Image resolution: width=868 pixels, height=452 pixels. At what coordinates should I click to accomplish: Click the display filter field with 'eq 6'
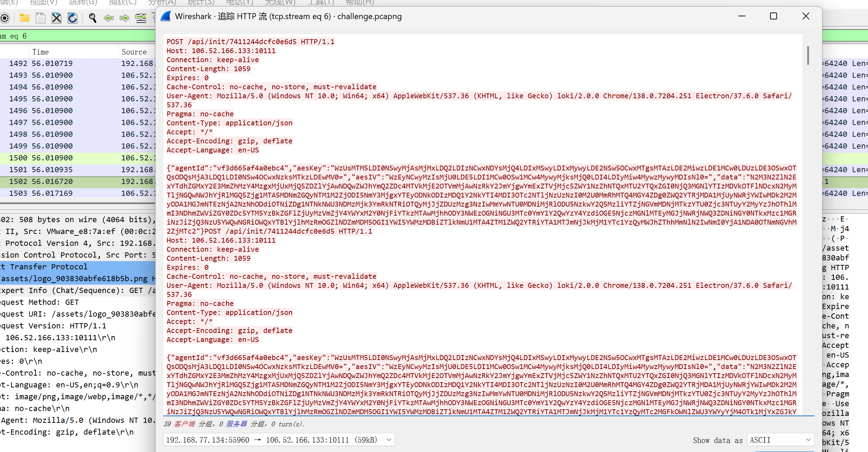tap(69, 36)
